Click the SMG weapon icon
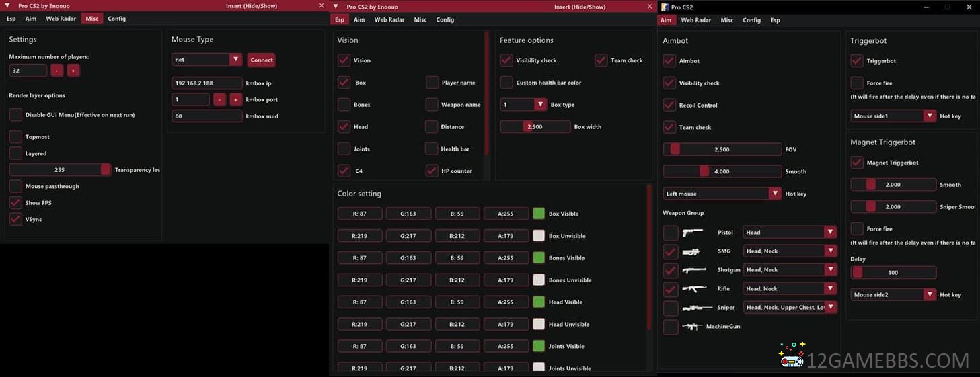Image resolution: width=980 pixels, height=377 pixels. pos(691,251)
